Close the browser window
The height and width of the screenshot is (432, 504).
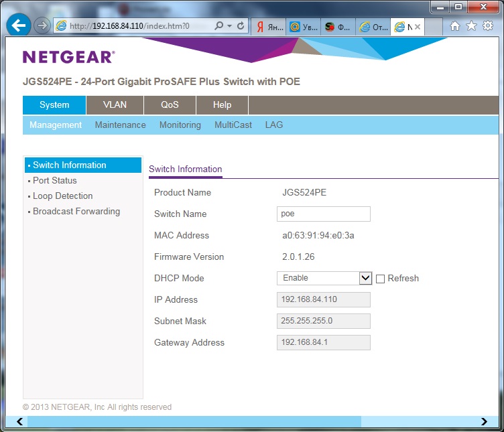click(x=483, y=7)
